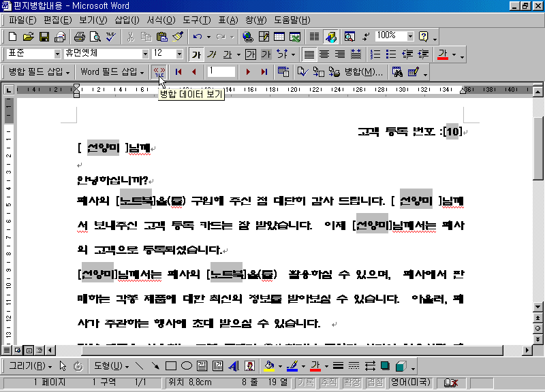Toggle the View Merged Data button

159,72
